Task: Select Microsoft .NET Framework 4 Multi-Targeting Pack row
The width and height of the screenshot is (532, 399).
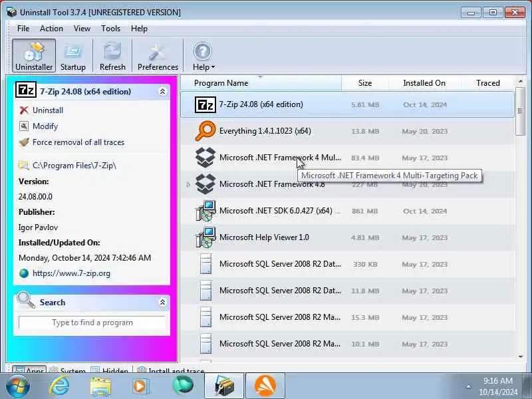Action: (347, 158)
